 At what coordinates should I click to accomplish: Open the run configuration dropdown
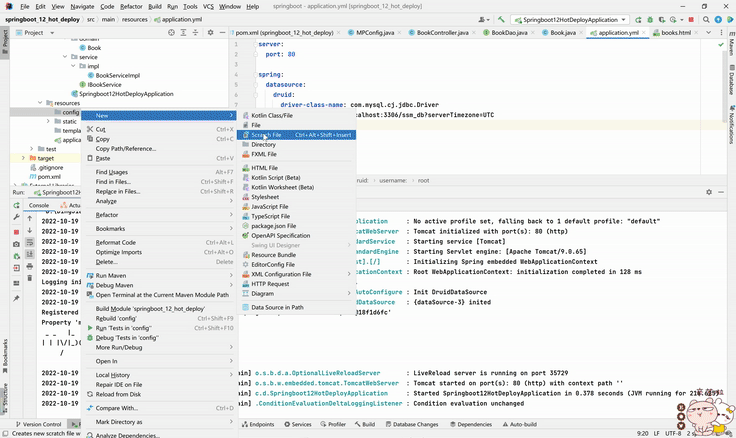pos(570,20)
